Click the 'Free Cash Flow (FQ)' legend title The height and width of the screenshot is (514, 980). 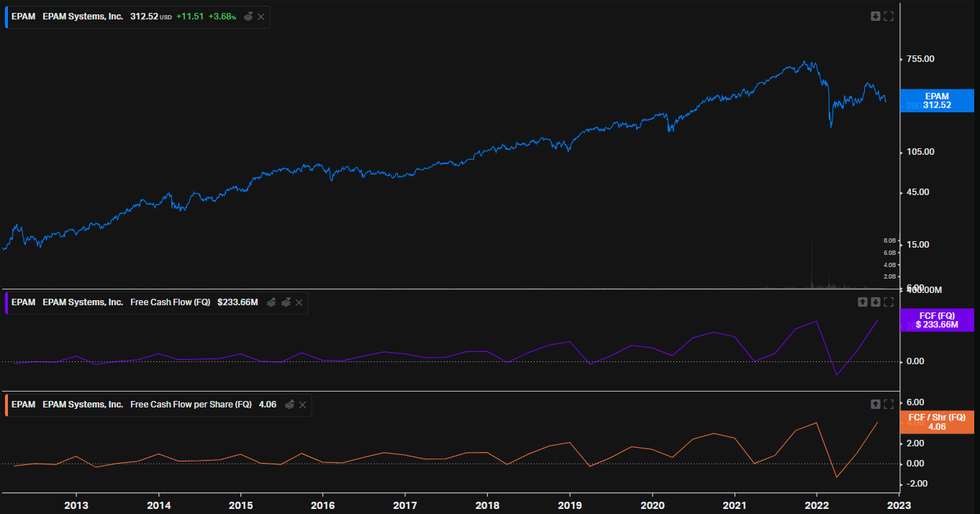(x=171, y=302)
